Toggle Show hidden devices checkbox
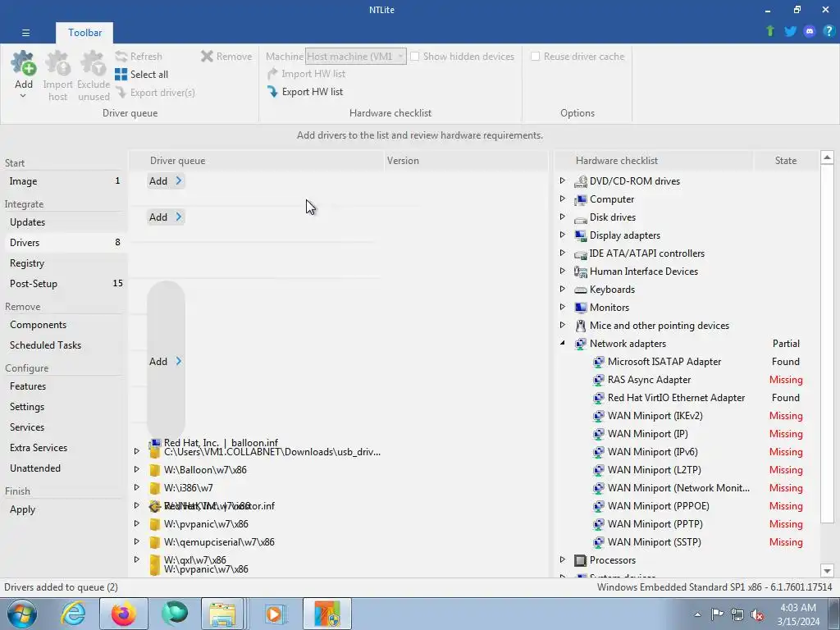Viewport: 840px width, 630px height. point(414,57)
